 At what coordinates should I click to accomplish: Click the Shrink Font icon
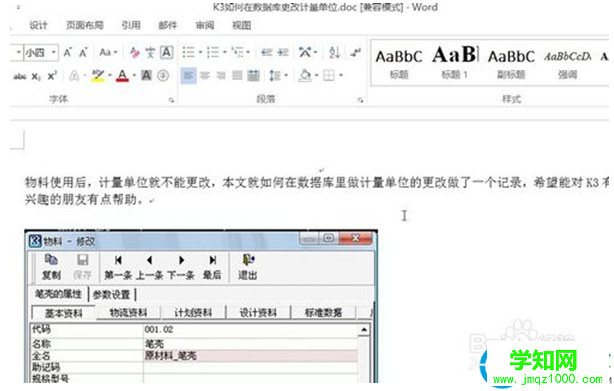(83, 52)
